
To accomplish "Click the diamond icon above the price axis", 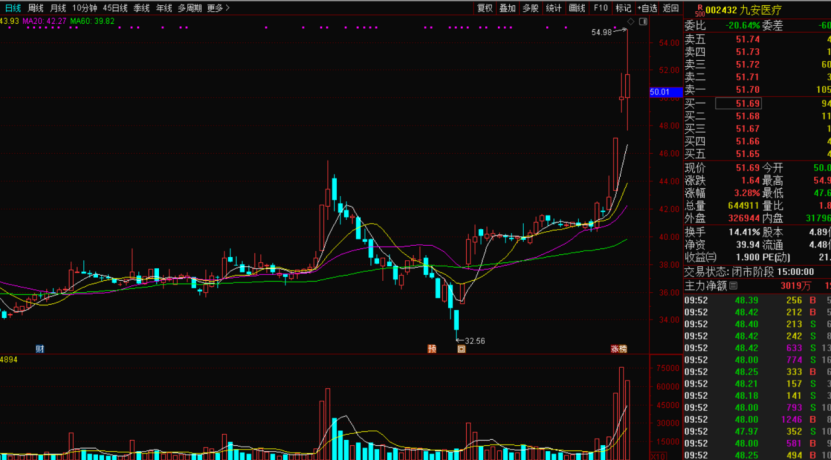I will point(631,22).
